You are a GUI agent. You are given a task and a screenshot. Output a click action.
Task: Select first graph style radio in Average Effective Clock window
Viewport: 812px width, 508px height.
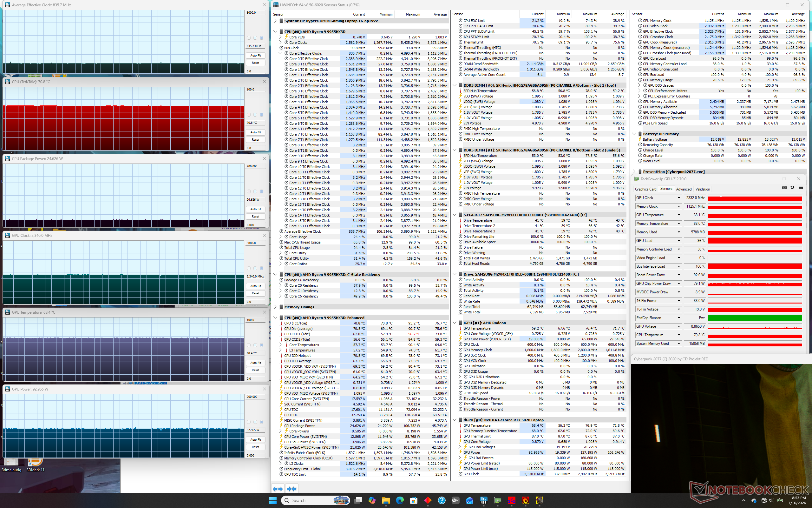tap(249, 38)
